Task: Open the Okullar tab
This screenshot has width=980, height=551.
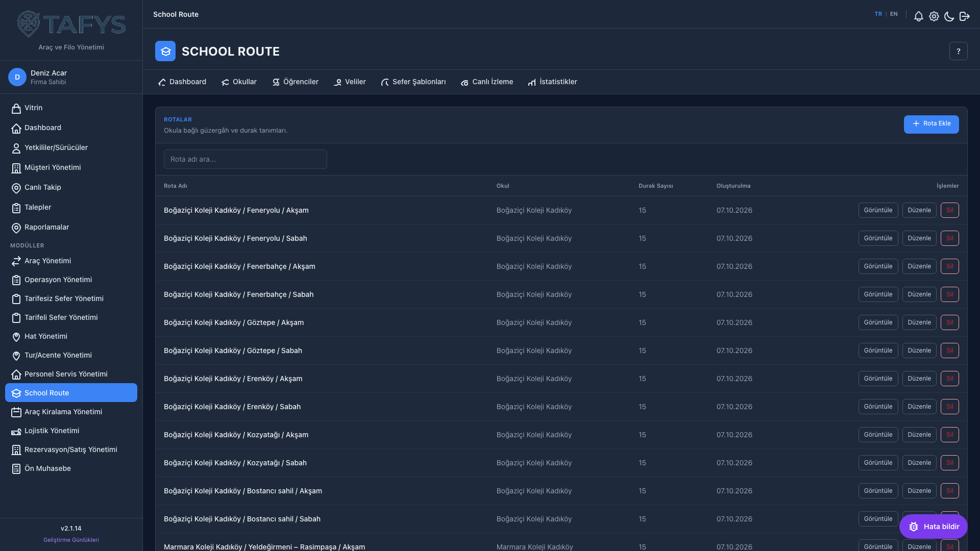Action: point(239,82)
